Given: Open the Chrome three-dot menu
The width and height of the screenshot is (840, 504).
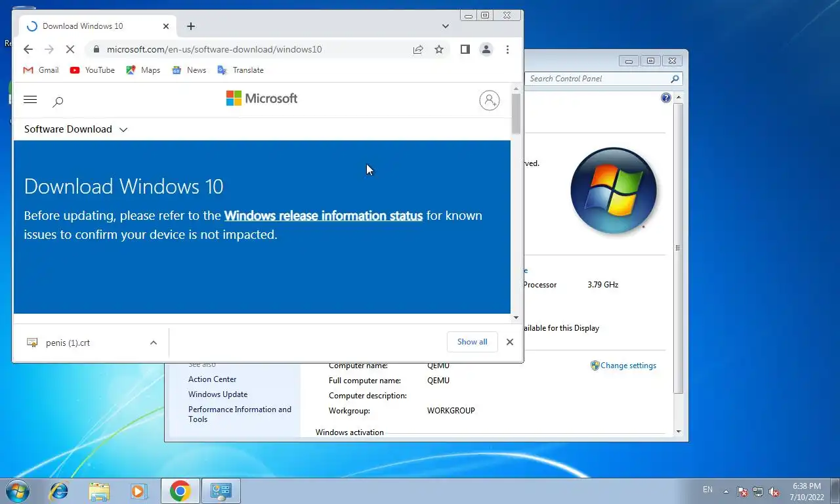Looking at the screenshot, I should [507, 49].
